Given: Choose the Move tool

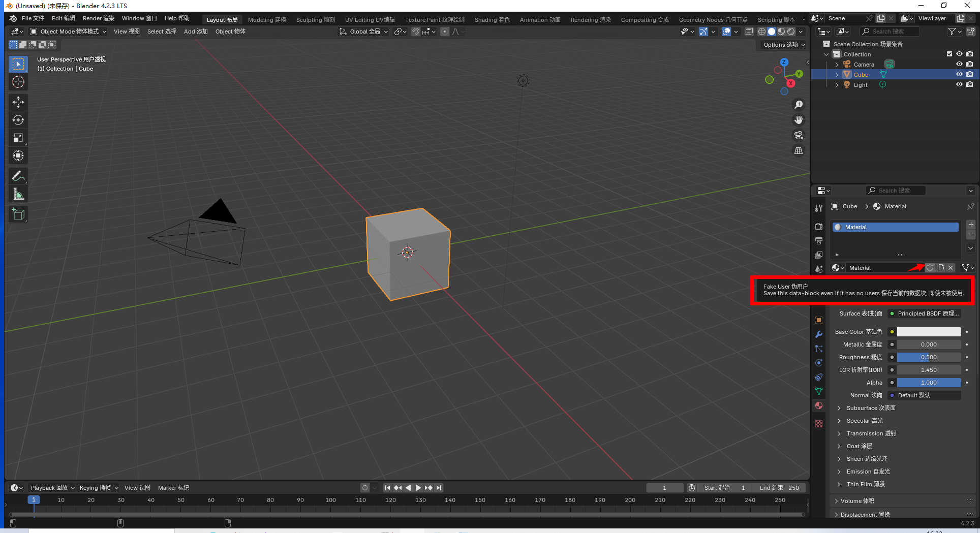Looking at the screenshot, I should point(18,102).
